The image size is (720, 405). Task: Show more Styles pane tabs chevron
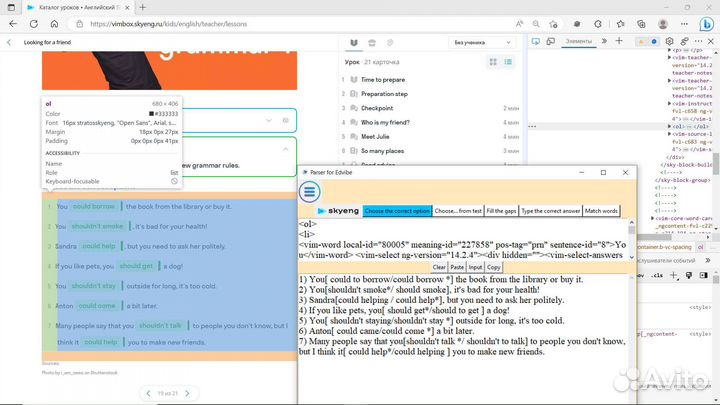(708, 260)
